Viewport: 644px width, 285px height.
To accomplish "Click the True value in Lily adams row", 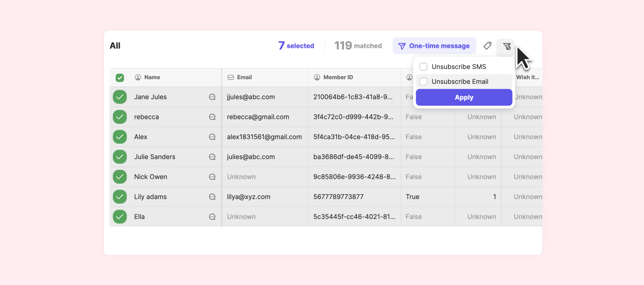I will coord(412,197).
